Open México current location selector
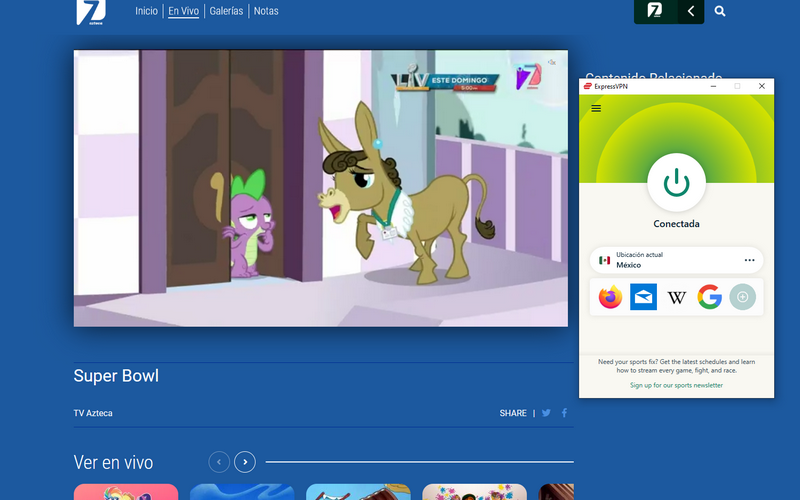The width and height of the screenshot is (800, 500). (x=677, y=260)
